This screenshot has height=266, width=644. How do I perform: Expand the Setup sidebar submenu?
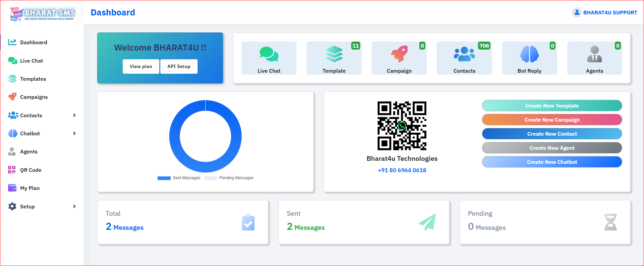point(74,206)
